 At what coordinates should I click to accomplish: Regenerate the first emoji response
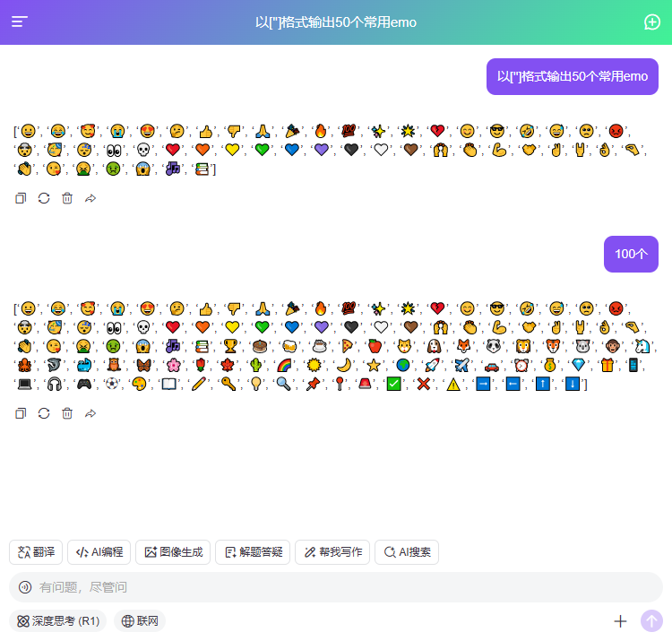click(44, 198)
